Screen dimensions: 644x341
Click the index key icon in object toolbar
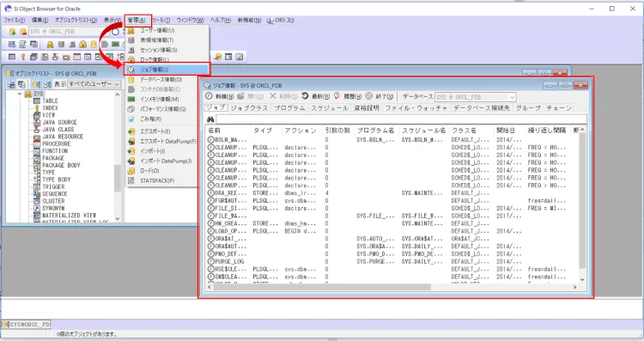(x=22, y=57)
